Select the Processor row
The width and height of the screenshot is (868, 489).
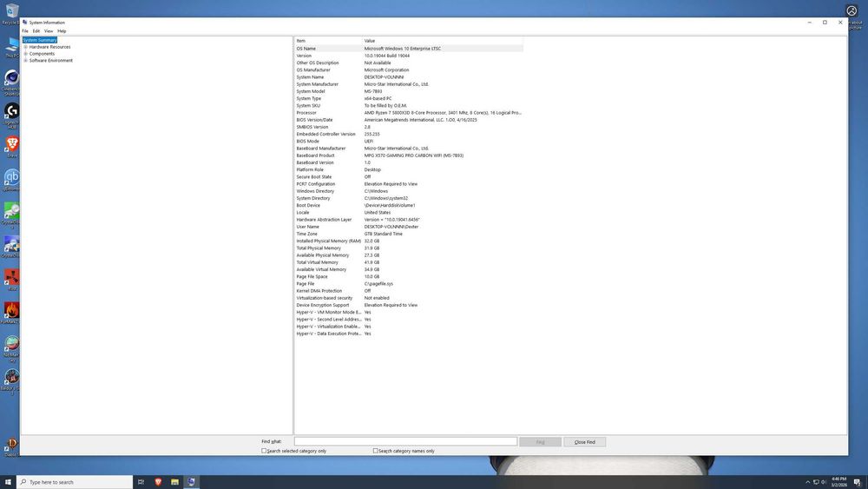point(409,112)
